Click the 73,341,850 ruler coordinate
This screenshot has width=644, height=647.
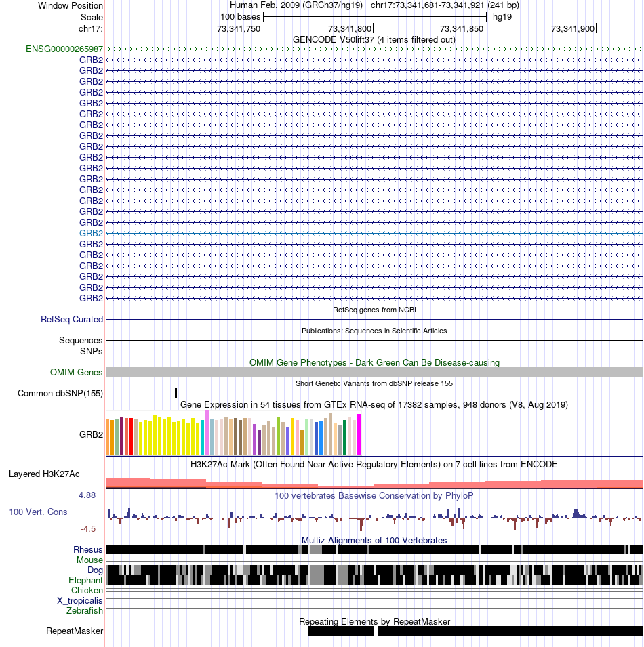point(462,29)
